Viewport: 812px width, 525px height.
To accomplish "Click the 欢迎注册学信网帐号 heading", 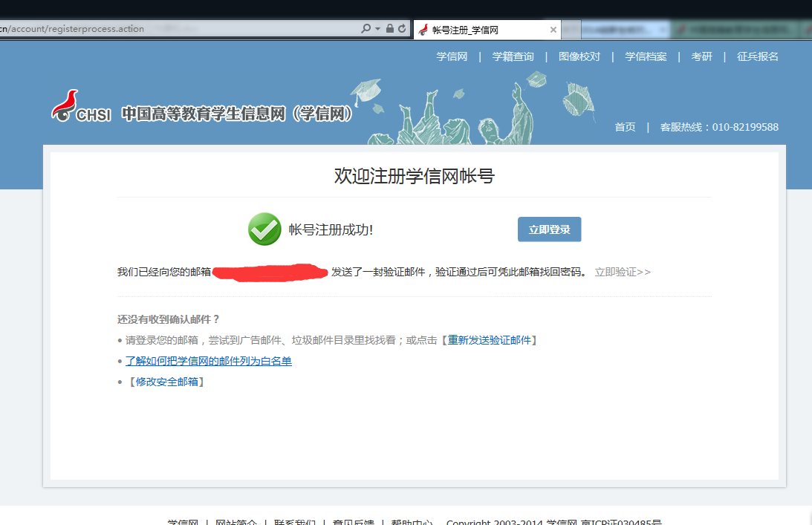I will click(x=415, y=176).
